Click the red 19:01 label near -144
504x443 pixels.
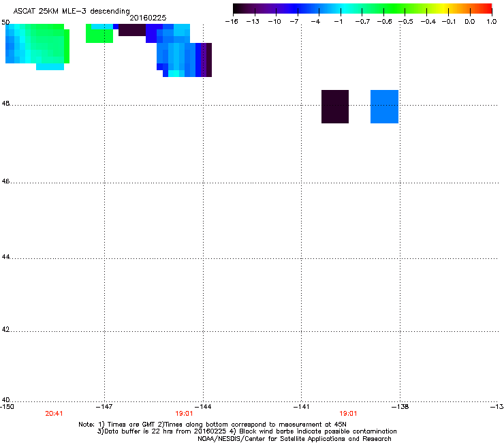coord(184,414)
